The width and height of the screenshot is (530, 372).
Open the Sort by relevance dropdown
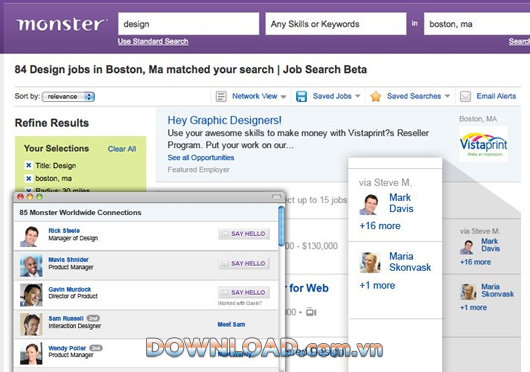[x=68, y=97]
